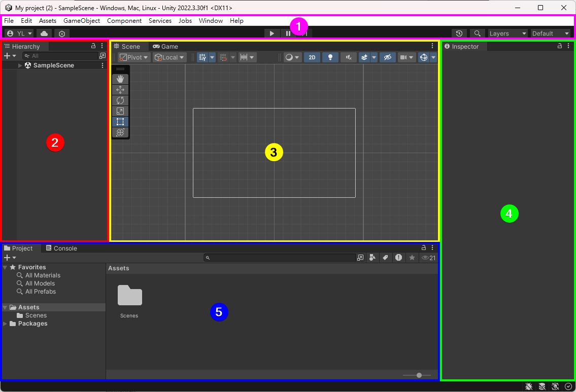
Task: Open the GameObject menu
Action: (x=82, y=21)
